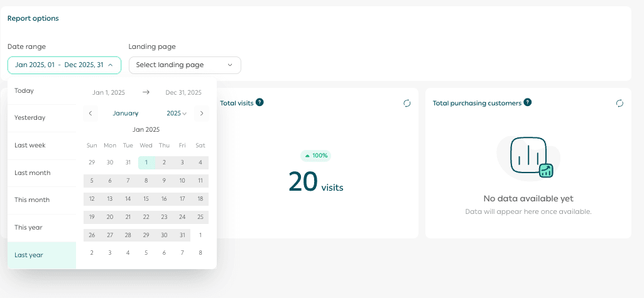Image resolution: width=644 pixels, height=298 pixels.
Task: Click the Dec 31, 2025 end date field
Action: pos(183,92)
